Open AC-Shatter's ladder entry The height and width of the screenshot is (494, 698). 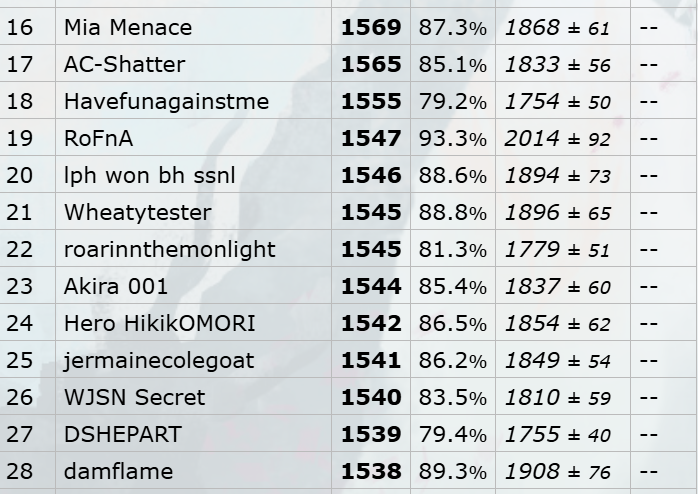125,64
